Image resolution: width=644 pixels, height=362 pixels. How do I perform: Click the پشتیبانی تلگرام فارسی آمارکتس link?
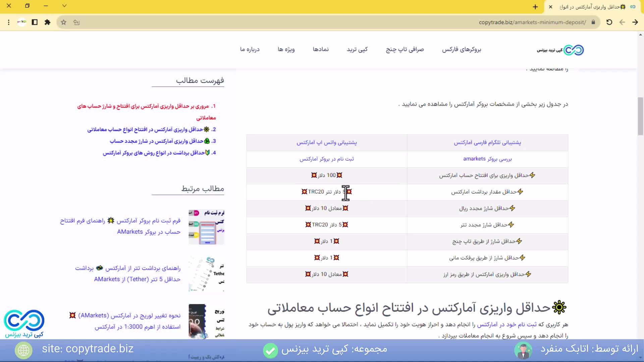point(487,142)
